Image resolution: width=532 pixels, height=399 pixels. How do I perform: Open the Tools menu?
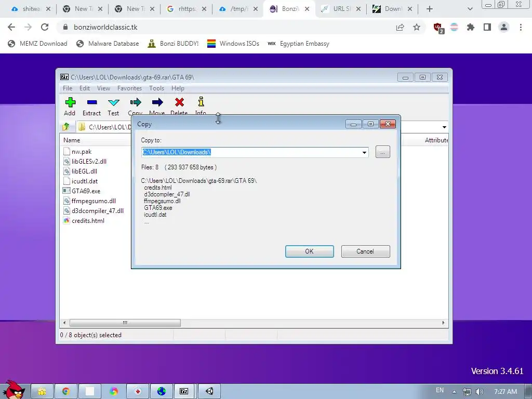point(156,88)
